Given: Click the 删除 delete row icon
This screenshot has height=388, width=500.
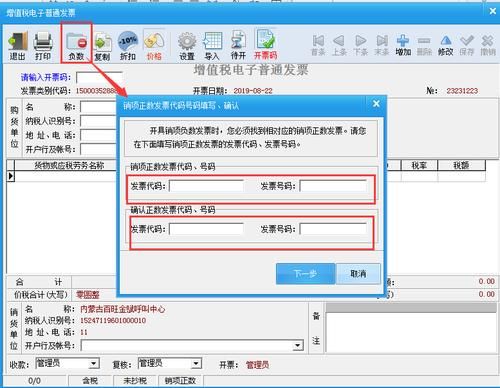Looking at the screenshot, I should pos(424,45).
